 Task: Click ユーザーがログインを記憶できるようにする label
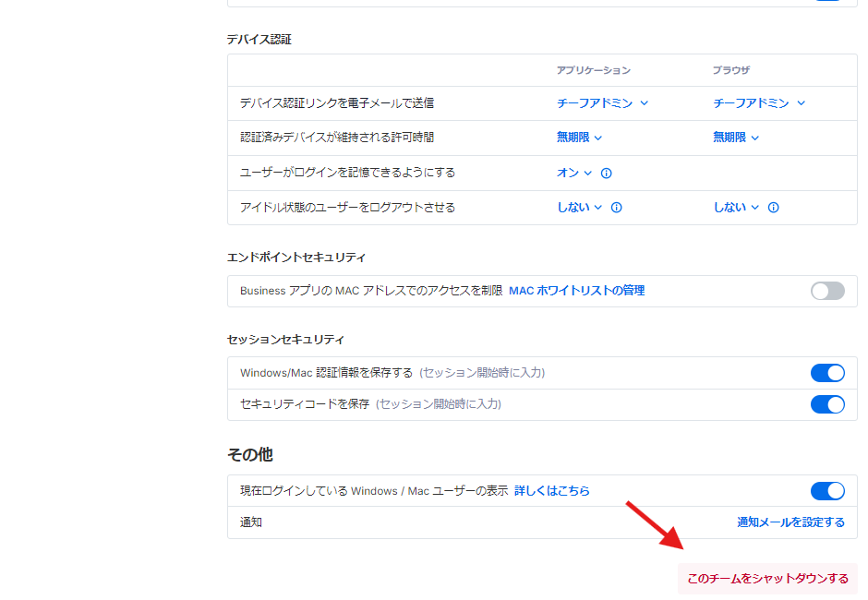(347, 173)
